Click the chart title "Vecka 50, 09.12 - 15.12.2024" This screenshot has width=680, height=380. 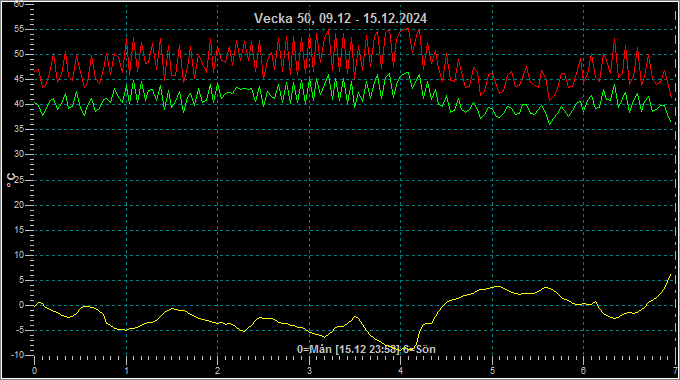coord(340,18)
